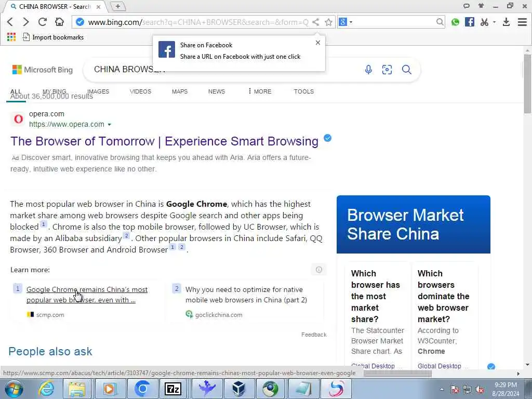532x399 pixels.
Task: Click Import bookmarks
Action: click(x=53, y=37)
